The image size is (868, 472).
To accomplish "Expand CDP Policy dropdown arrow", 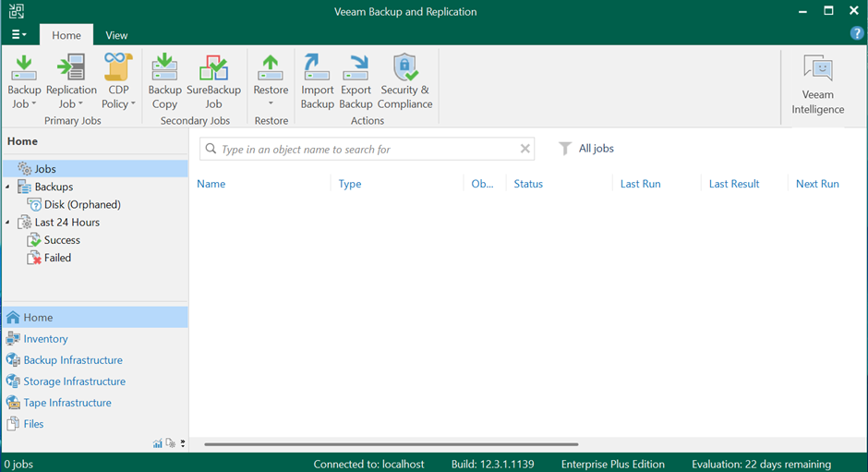I will 133,104.
